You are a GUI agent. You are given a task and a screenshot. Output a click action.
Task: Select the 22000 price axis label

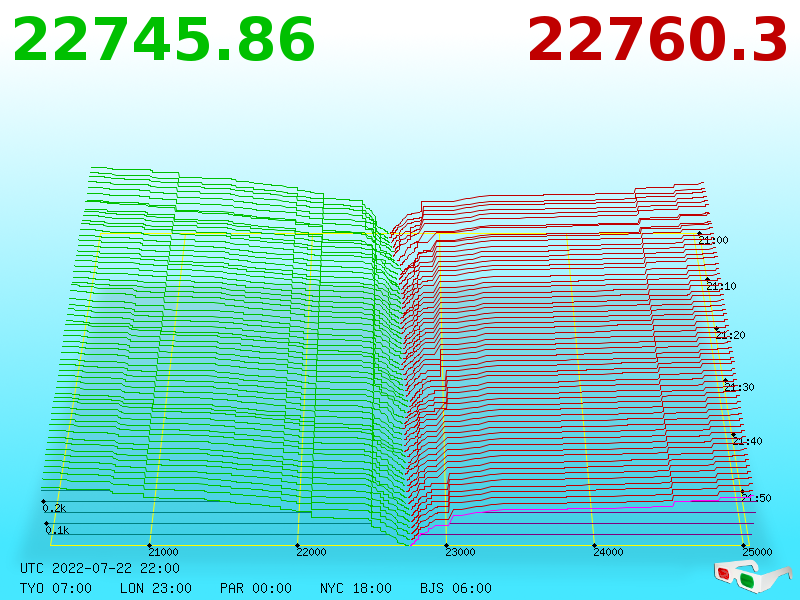311,552
